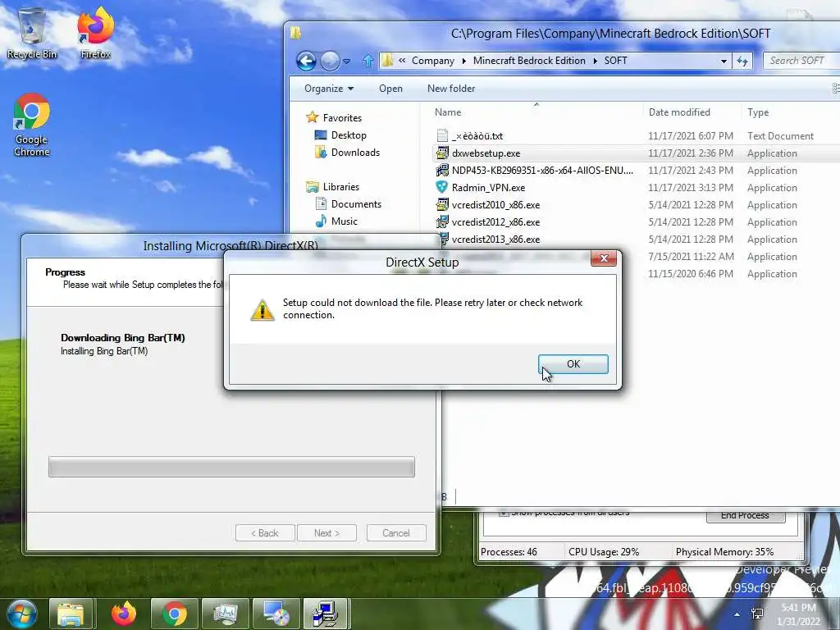Click the network tray icon
The width and height of the screenshot is (840, 630).
pyautogui.click(x=757, y=614)
